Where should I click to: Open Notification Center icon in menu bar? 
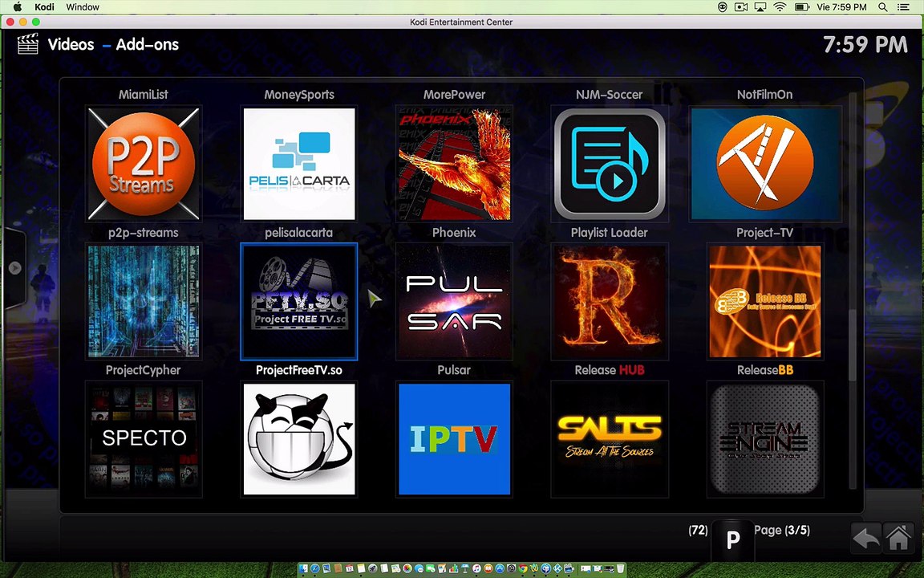click(x=903, y=7)
